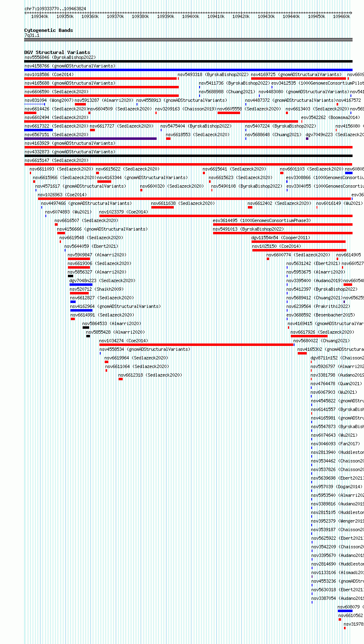364x644 pixels.
Task: Select the dgv7049n223 variant label
Action: coord(335,135)
